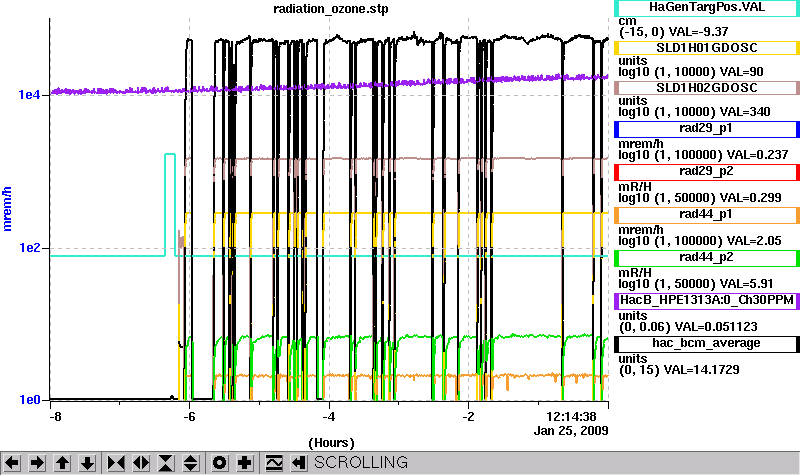Zoom in vertically with the hourglass icon
The height and width of the screenshot is (475, 800).
(166, 463)
